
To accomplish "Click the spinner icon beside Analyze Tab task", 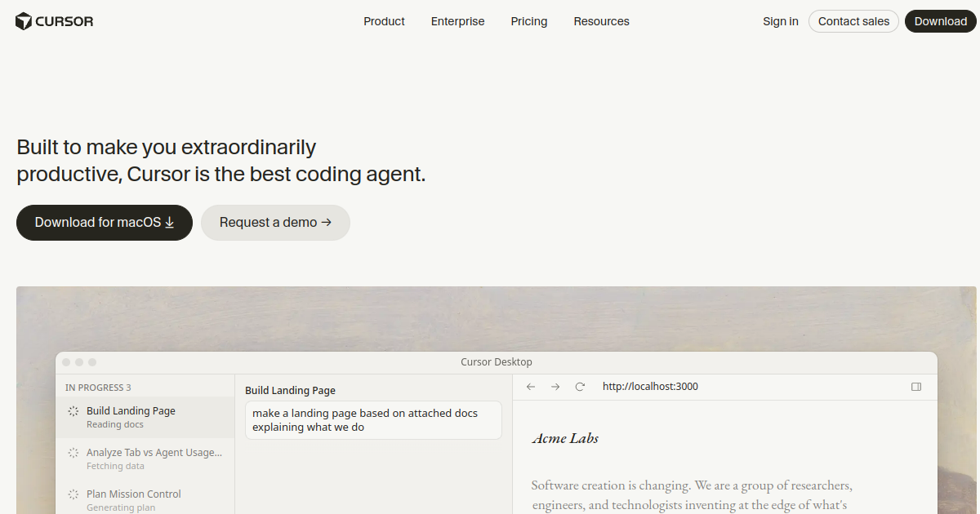I will tap(73, 453).
